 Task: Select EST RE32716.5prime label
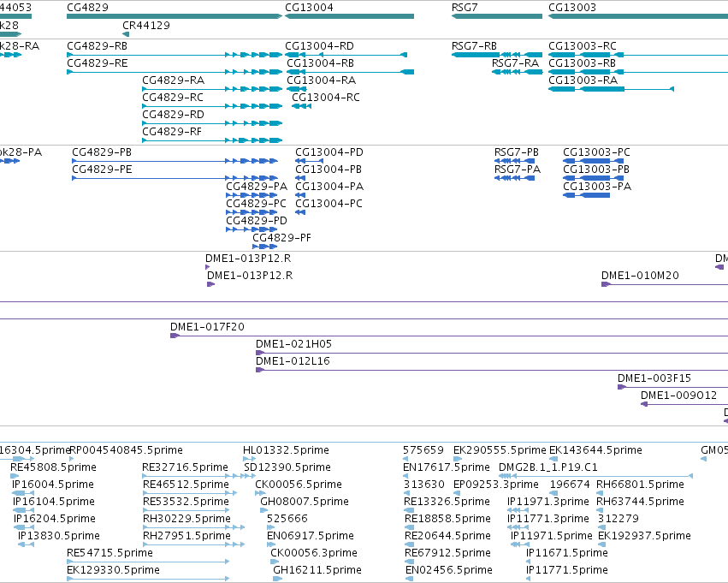tap(186, 467)
